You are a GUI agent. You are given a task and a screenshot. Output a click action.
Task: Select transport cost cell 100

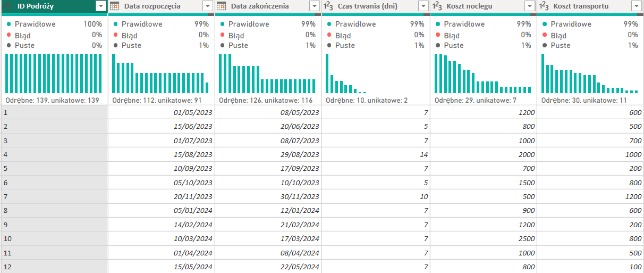point(590,267)
